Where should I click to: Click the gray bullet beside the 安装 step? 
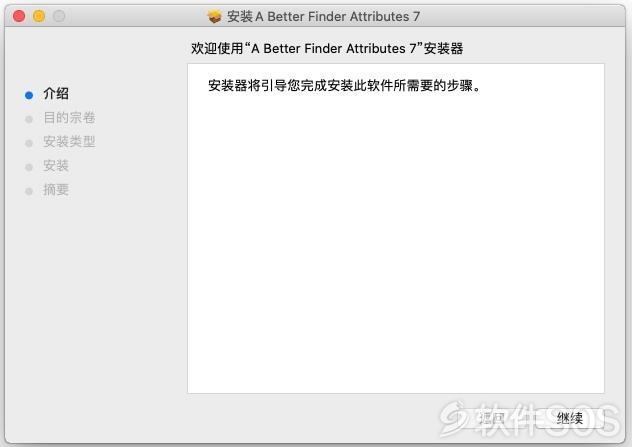(x=29, y=167)
